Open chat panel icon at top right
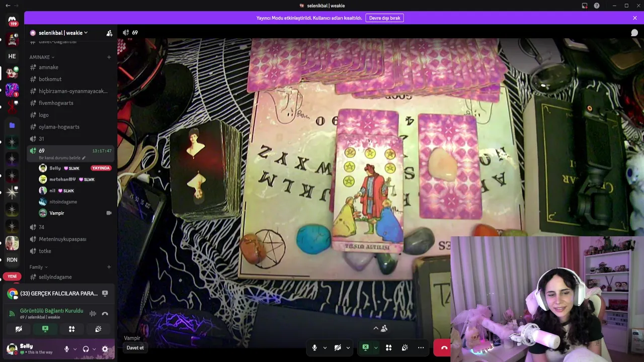 (x=634, y=33)
